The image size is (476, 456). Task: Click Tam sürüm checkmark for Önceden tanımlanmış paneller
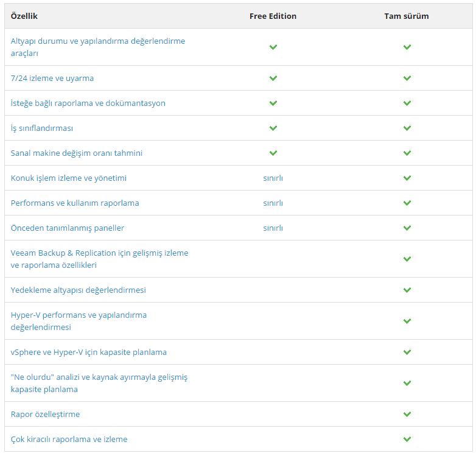click(407, 228)
